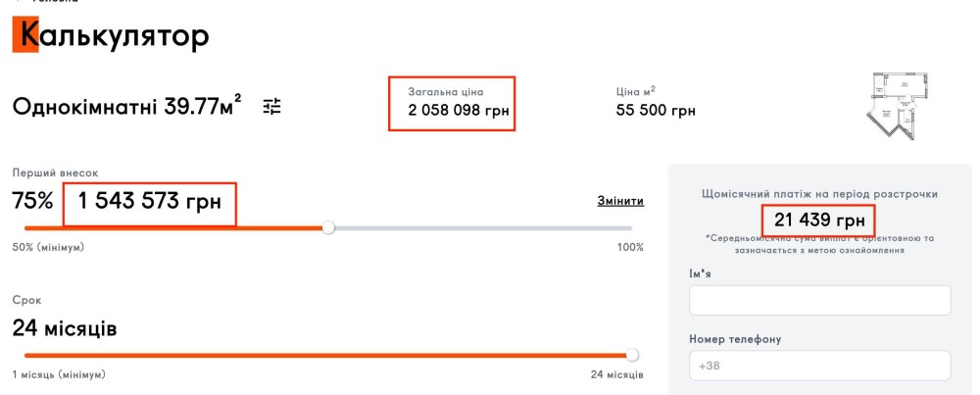Focus the Ім'я input field
This screenshot has width=980, height=395.
click(819, 300)
